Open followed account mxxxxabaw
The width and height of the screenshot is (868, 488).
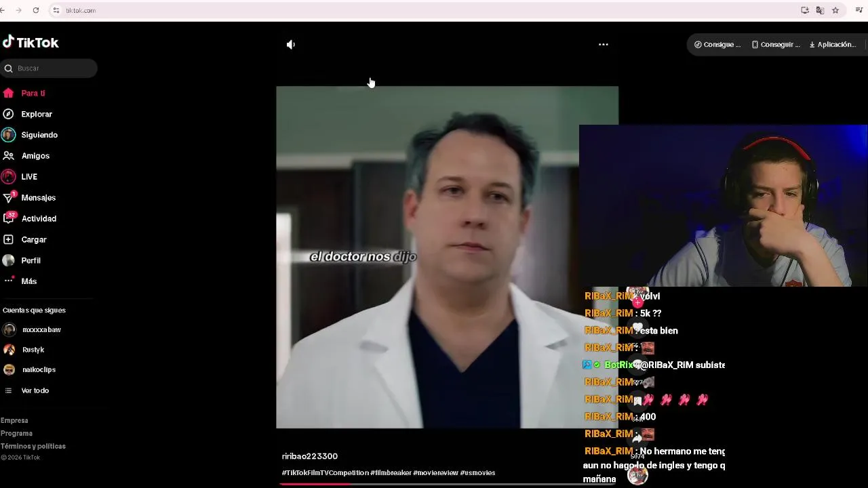coord(41,330)
